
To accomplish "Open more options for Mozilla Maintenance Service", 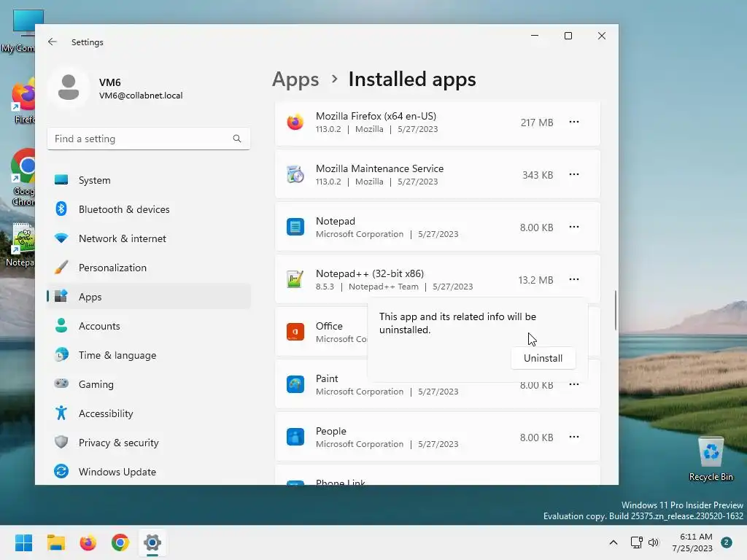I will [x=574, y=174].
